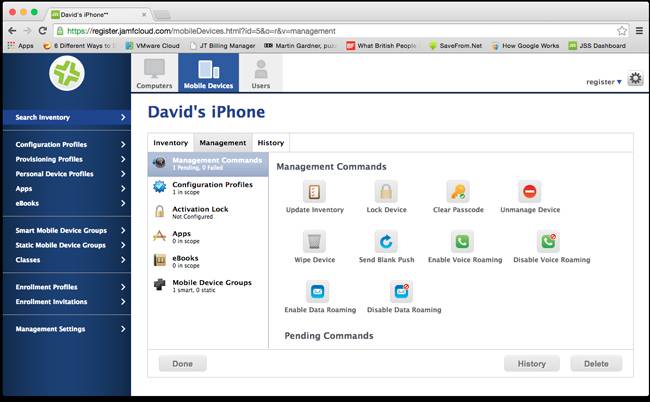Select the Configuration Profiles gear-badge row

(x=208, y=187)
